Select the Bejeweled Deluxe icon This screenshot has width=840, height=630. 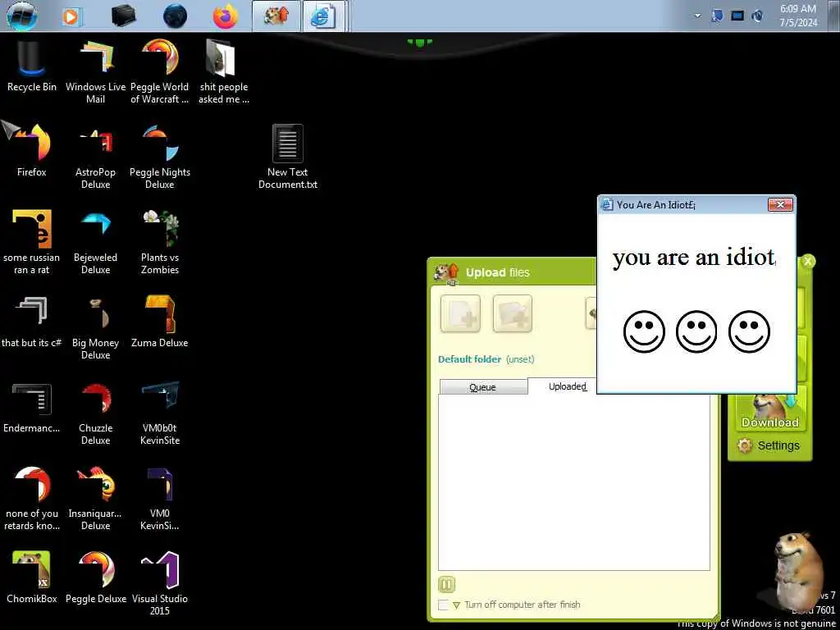coord(95,242)
